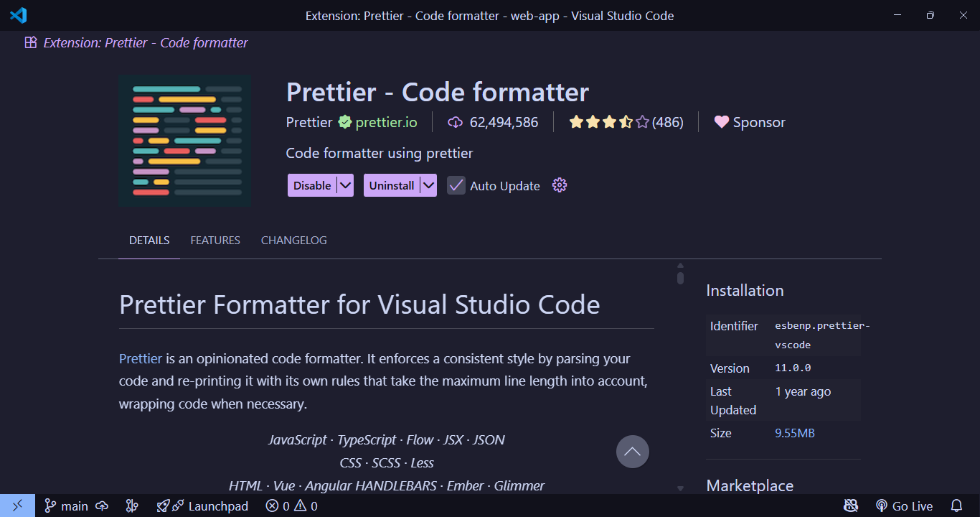Open the remote window indicator
The height and width of the screenshot is (517, 980).
[x=18, y=506]
